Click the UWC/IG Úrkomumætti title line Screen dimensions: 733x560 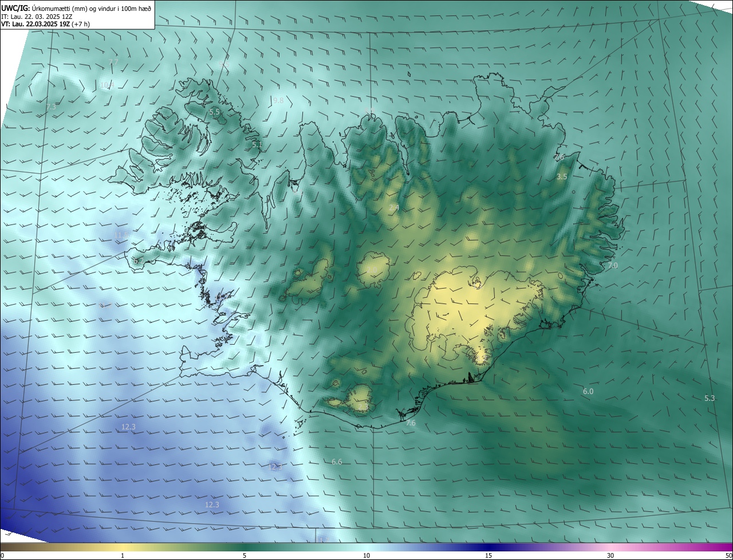tap(76, 7)
